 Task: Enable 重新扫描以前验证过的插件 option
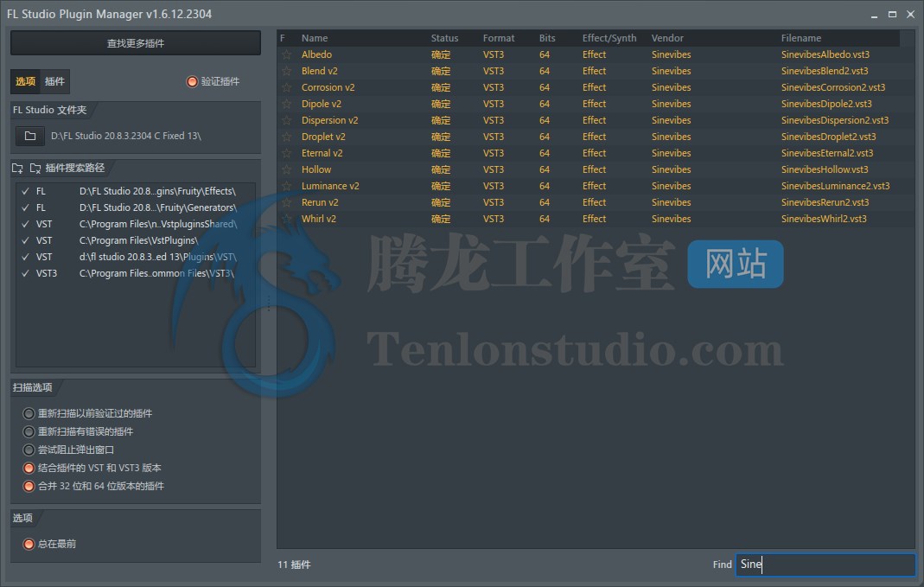click(29, 413)
